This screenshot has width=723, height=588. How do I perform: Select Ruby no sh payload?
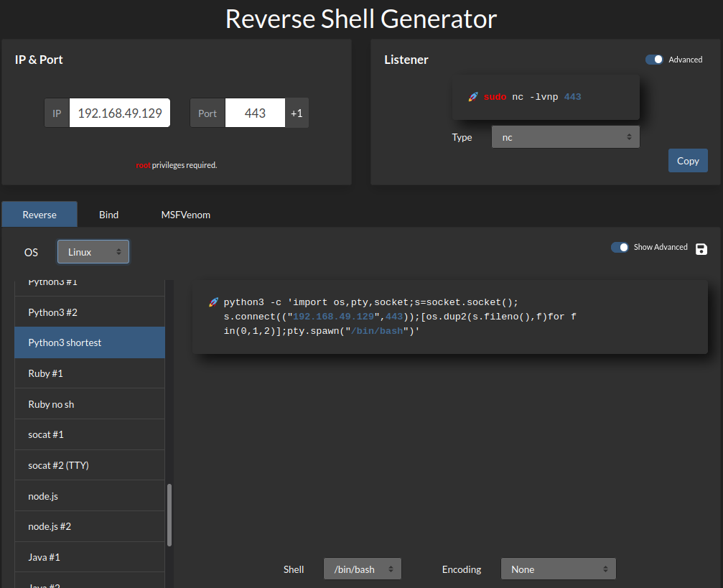pyautogui.click(x=90, y=404)
